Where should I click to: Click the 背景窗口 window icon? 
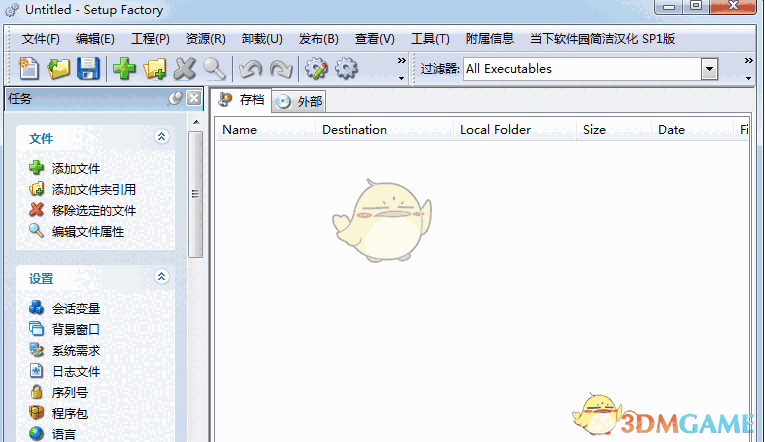[x=37, y=329]
